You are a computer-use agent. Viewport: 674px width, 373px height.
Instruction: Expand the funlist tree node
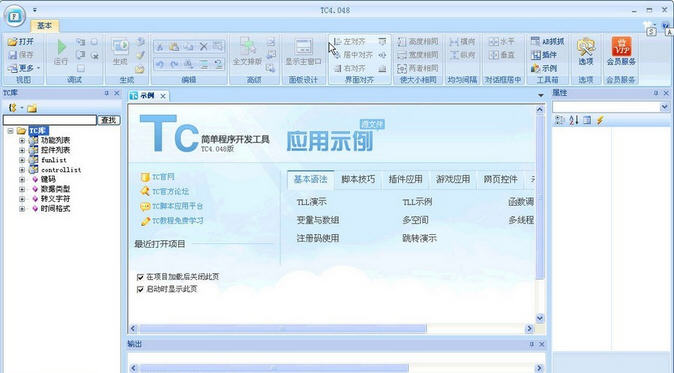(22, 160)
